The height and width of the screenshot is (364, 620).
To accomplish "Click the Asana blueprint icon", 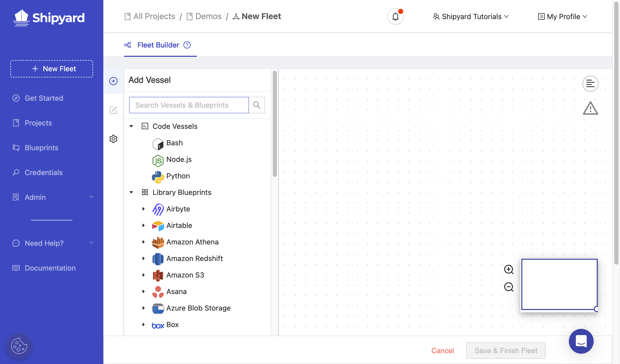I will coord(158,292).
